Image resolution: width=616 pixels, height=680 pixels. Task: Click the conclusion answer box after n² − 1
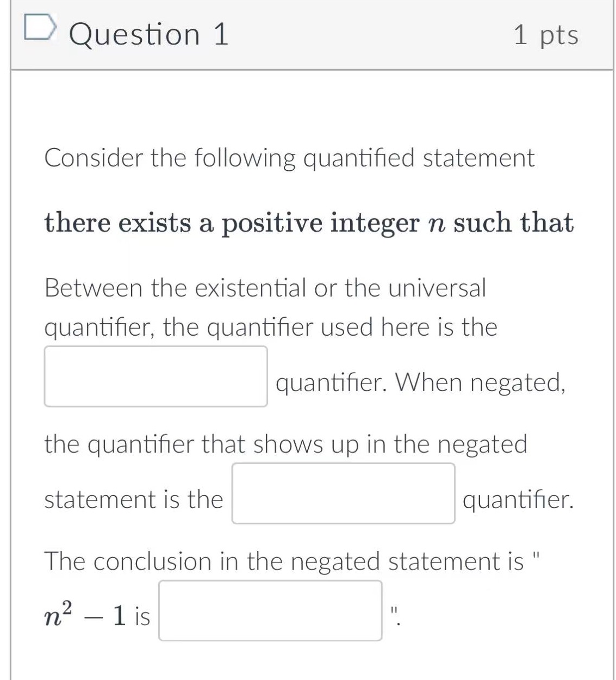[x=271, y=609]
